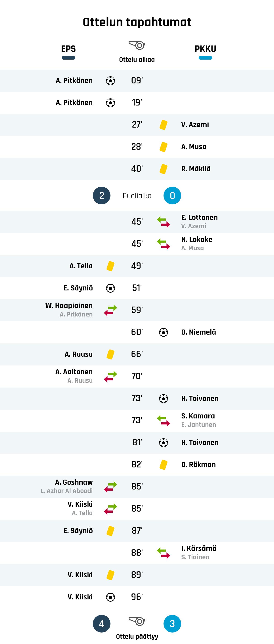Click player name H. Toivonen at 81'
The width and height of the screenshot is (274, 644).
pyautogui.click(x=200, y=443)
